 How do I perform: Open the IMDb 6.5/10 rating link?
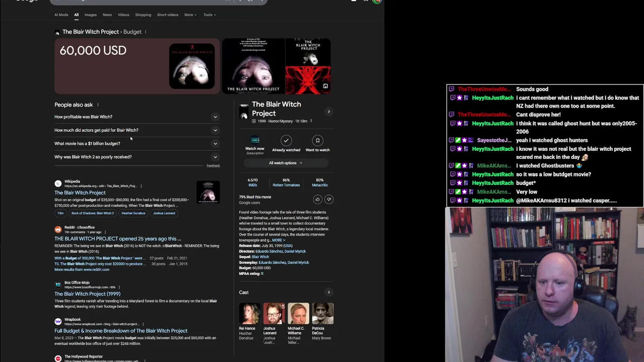(x=253, y=183)
